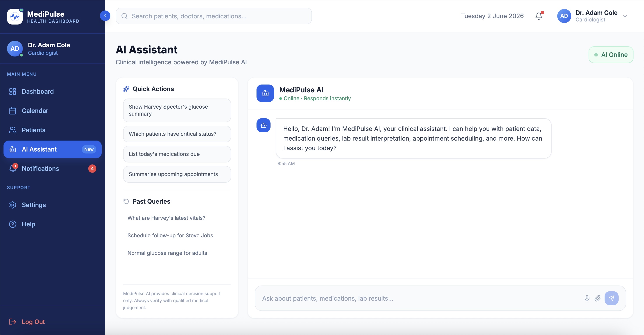The width and height of the screenshot is (644, 335).
Task: Click the Dr. Adam Cole name in sidebar
Action: click(49, 45)
